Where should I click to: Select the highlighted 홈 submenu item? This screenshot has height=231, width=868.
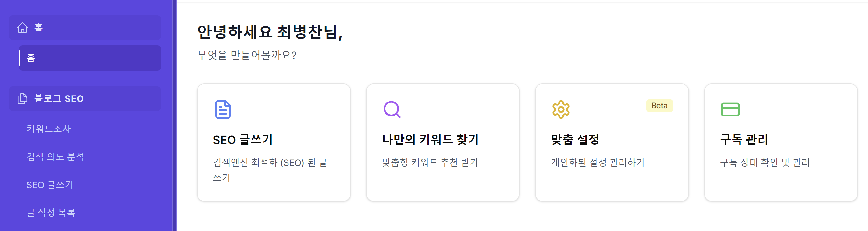[90, 58]
